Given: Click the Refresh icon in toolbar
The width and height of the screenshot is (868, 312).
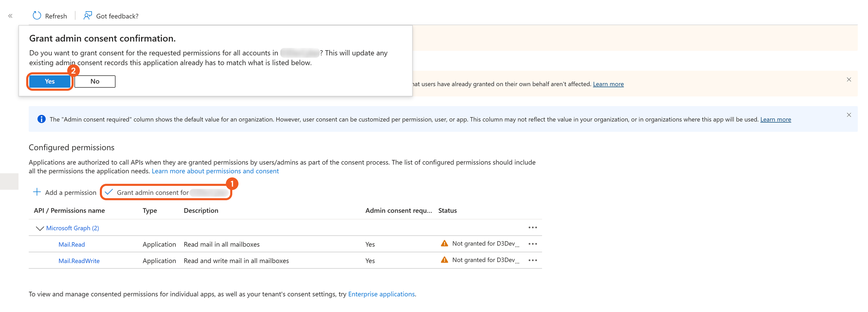Looking at the screenshot, I should pyautogui.click(x=37, y=16).
